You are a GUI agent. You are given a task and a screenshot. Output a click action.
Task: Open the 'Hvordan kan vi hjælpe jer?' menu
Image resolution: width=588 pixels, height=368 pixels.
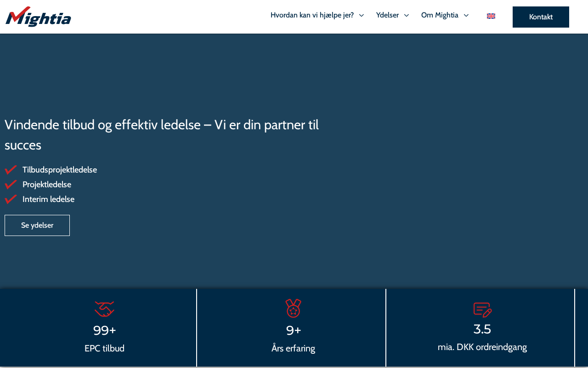[312, 15]
